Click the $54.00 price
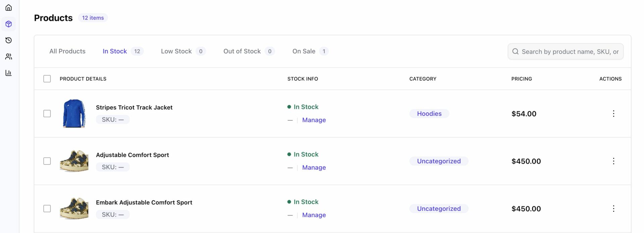The height and width of the screenshot is (233, 644). [x=524, y=114]
